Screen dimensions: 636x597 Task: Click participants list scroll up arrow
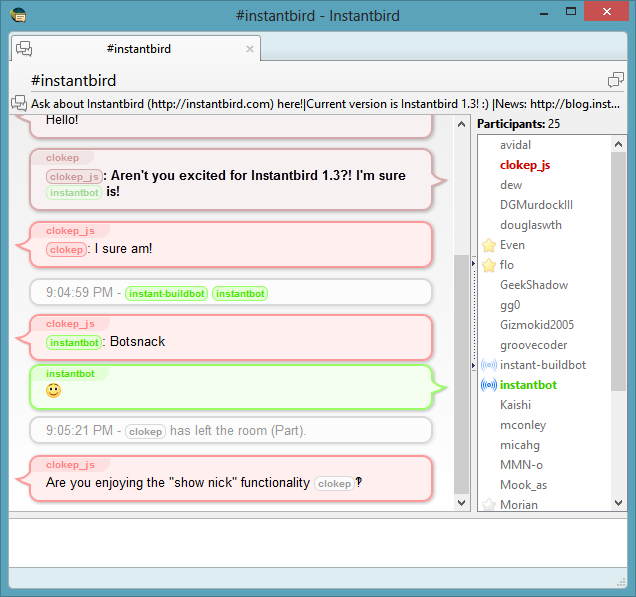pyautogui.click(x=618, y=144)
